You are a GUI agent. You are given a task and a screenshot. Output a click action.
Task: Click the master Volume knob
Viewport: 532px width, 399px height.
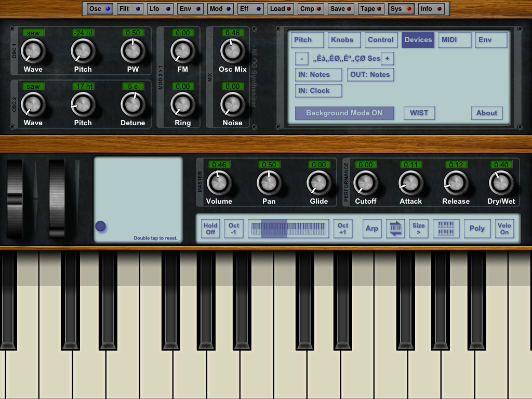click(219, 182)
